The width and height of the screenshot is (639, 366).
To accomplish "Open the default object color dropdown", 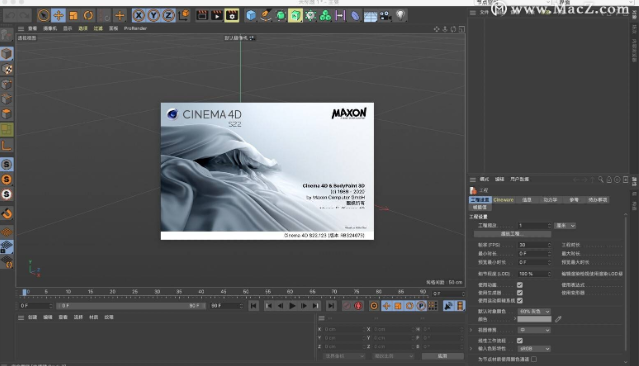I will (x=534, y=311).
